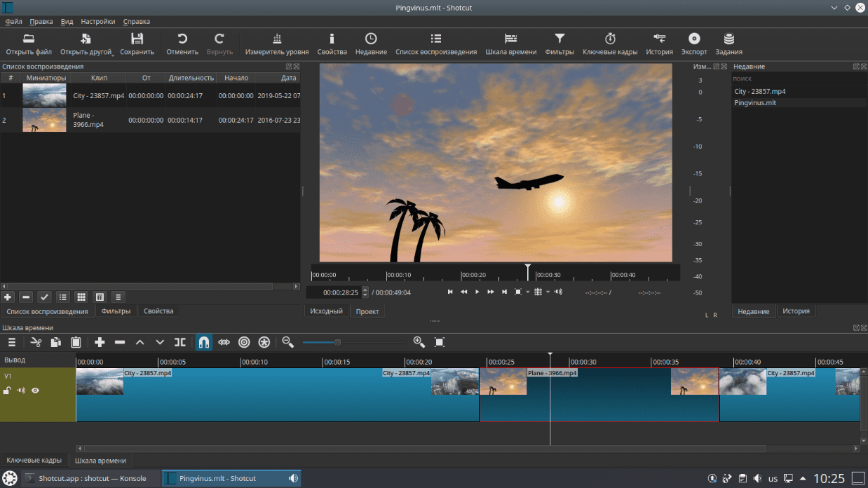
Task: Click the Export disc icon
Action: tap(694, 44)
